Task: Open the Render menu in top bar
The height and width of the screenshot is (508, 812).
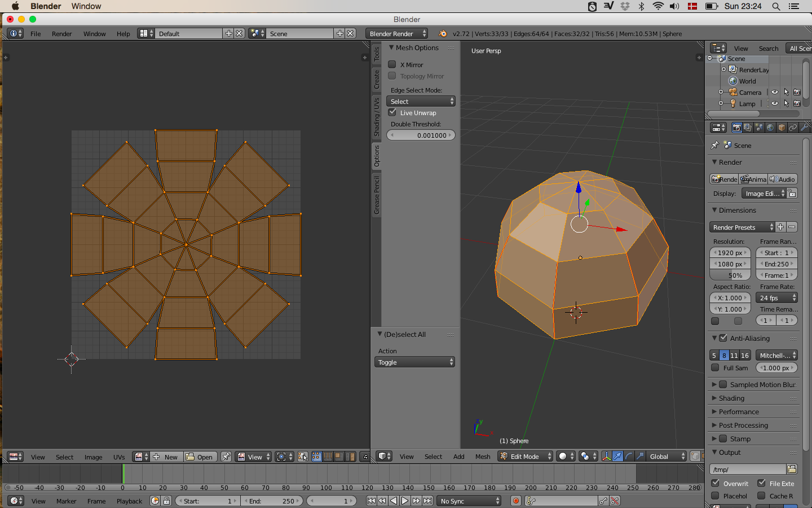Action: [61, 34]
